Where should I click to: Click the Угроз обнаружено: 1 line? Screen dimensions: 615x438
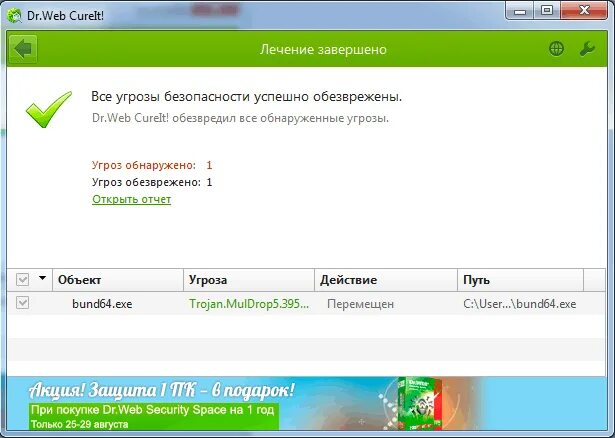[x=152, y=165]
